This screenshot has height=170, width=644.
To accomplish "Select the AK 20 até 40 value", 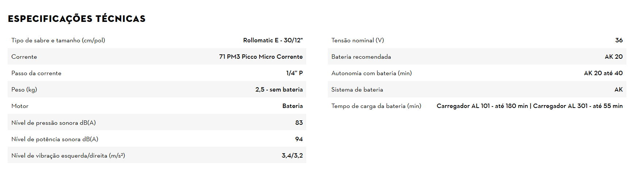I will (x=603, y=73).
